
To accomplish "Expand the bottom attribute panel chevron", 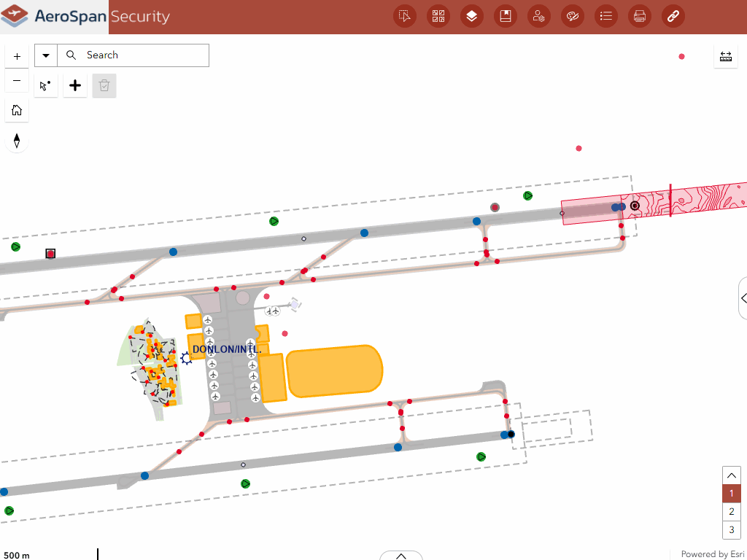I will (401, 556).
